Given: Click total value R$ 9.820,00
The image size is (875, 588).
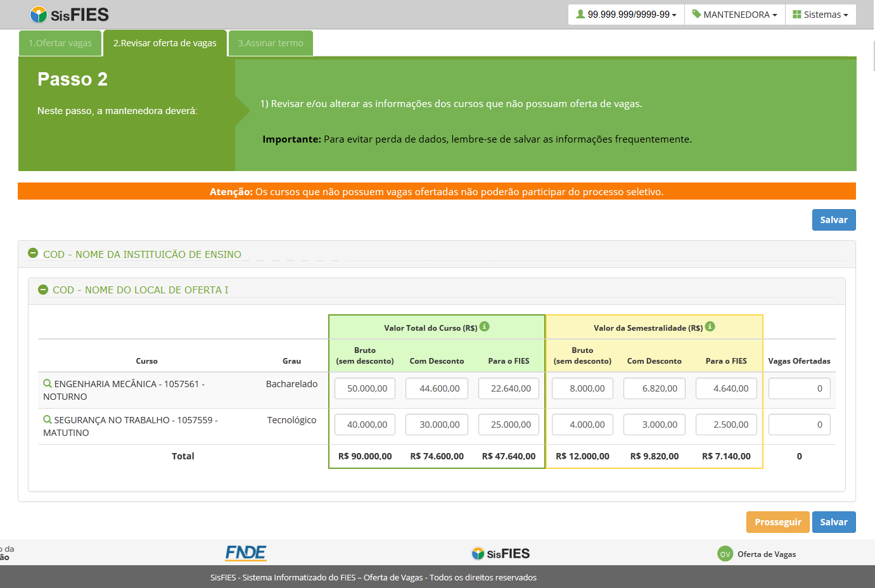Looking at the screenshot, I should (x=655, y=456).
